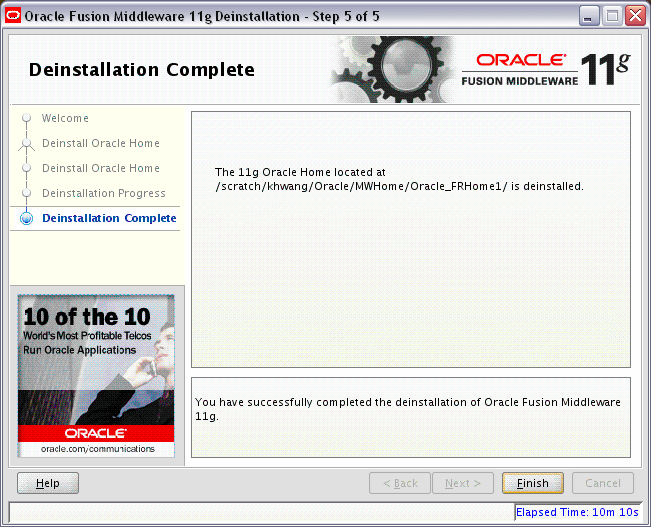Click the window title text
Screen dimensions: 651x527
[x=202, y=16]
